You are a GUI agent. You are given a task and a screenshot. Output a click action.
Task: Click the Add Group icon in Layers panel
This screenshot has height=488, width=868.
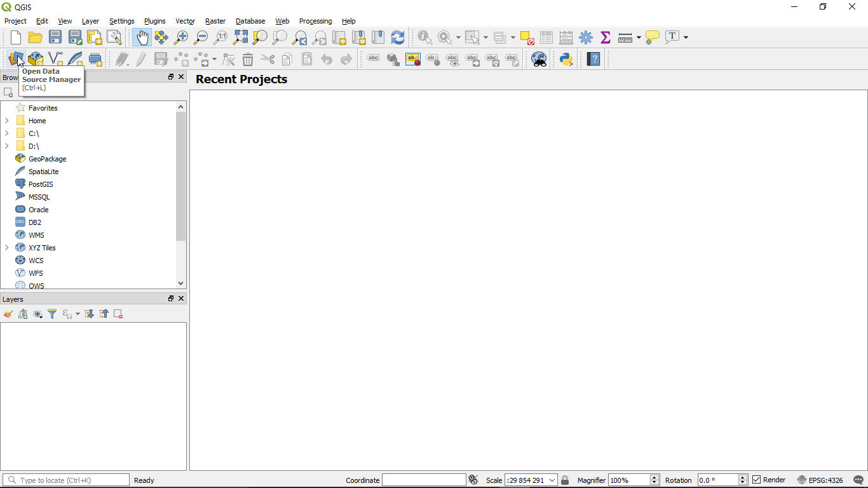[24, 314]
